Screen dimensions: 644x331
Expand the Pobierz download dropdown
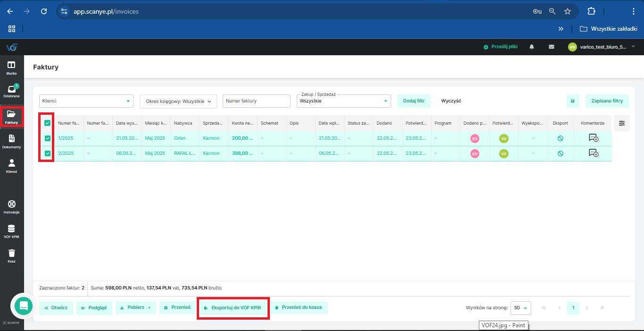(x=135, y=307)
